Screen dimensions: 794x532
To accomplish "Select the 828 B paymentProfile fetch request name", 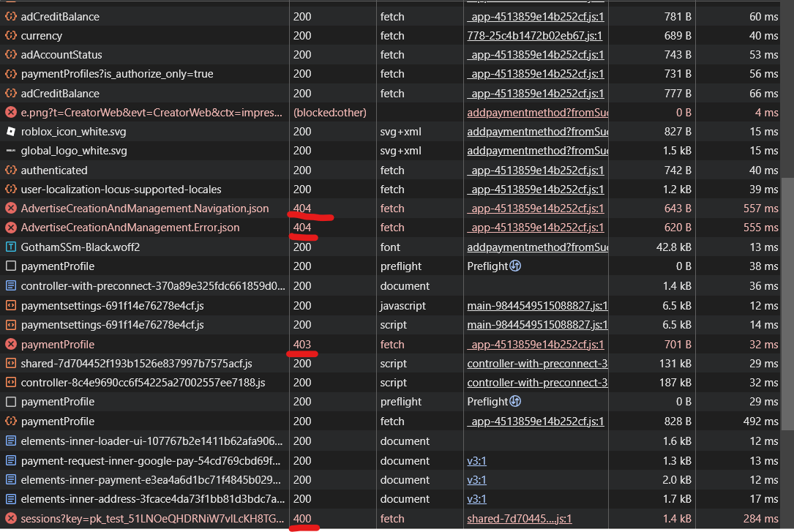I will pos(58,422).
